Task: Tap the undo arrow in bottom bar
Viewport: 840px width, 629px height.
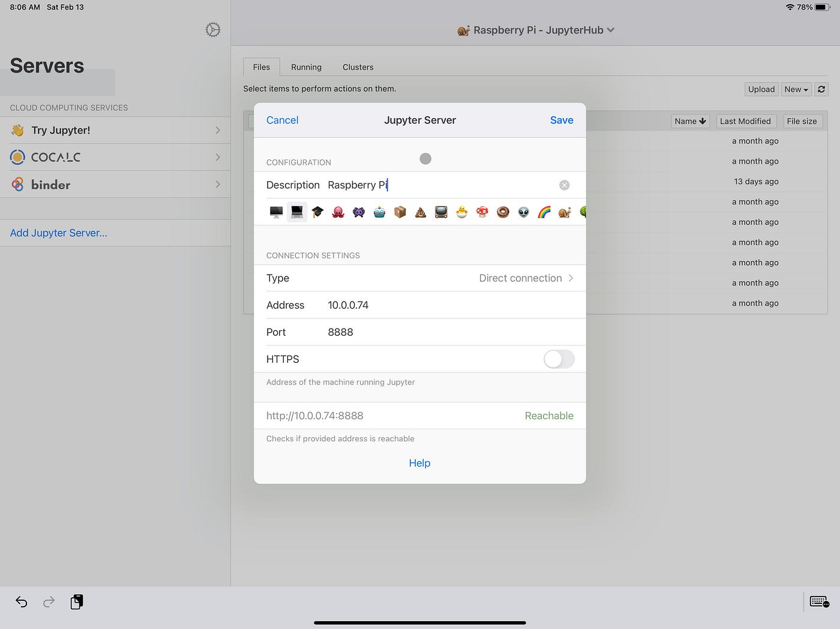Action: pos(22,601)
